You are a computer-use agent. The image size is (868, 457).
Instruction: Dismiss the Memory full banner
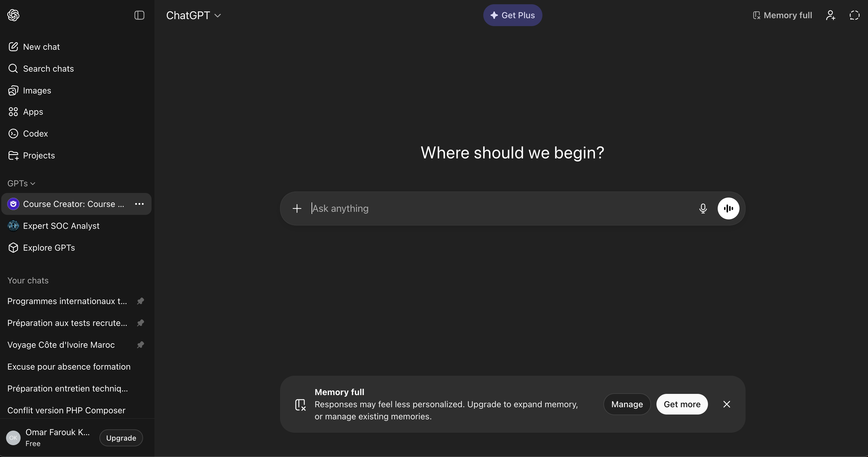(726, 404)
